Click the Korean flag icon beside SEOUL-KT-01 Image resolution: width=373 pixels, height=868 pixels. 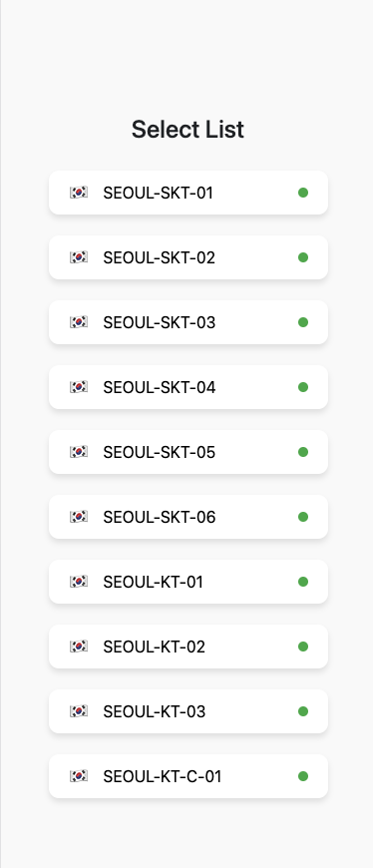(x=79, y=582)
